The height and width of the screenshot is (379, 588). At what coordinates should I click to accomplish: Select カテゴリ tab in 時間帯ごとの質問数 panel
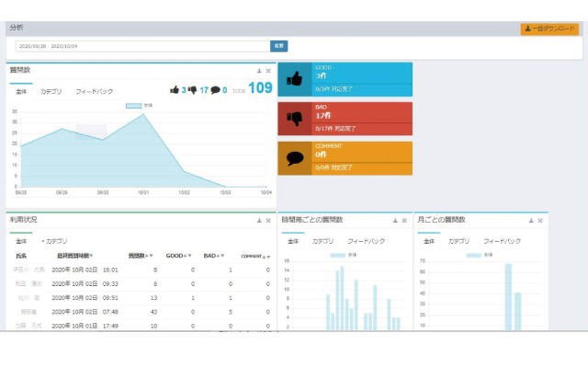[322, 241]
